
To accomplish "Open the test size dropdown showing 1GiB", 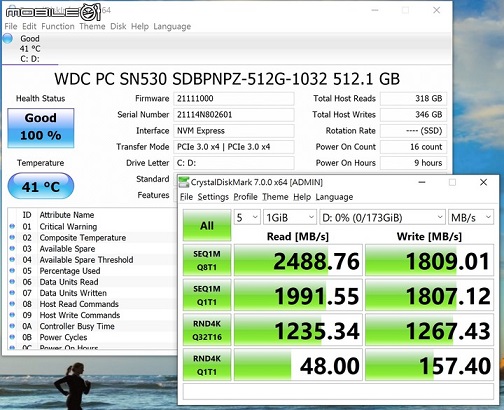I will [290, 218].
